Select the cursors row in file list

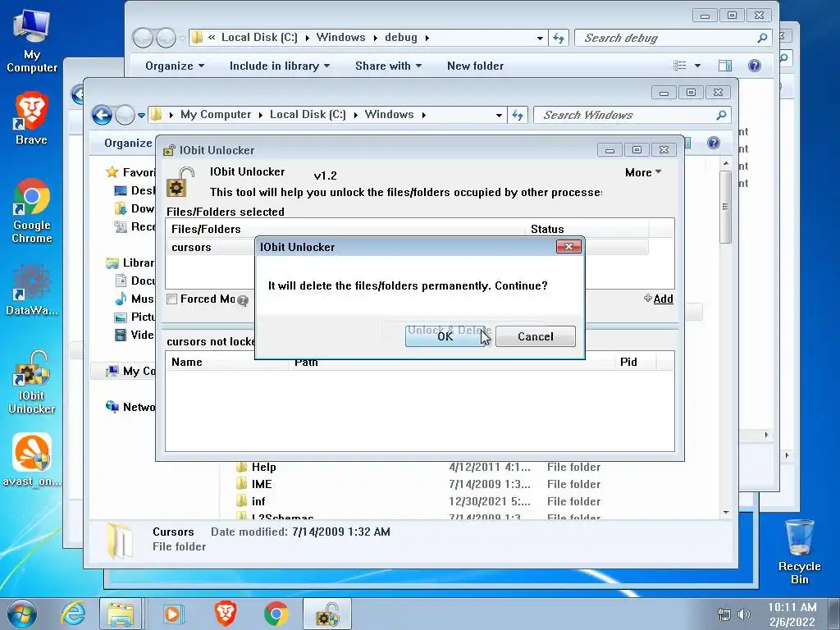click(x=407, y=247)
